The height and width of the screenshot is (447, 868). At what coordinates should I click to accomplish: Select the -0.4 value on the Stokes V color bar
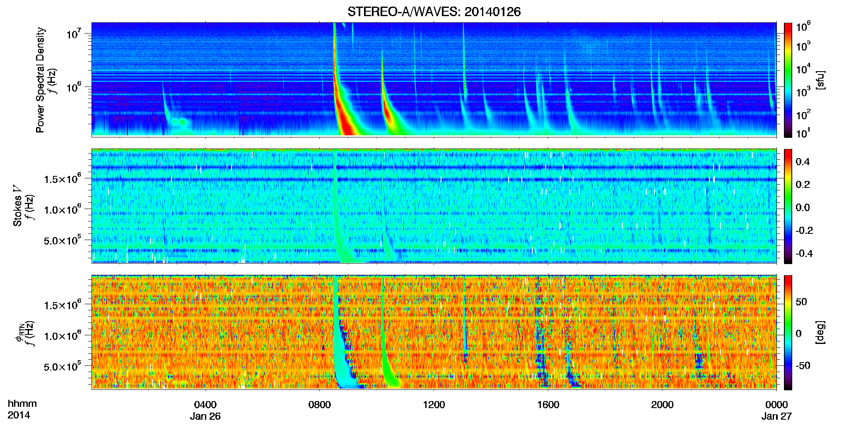pos(804,253)
